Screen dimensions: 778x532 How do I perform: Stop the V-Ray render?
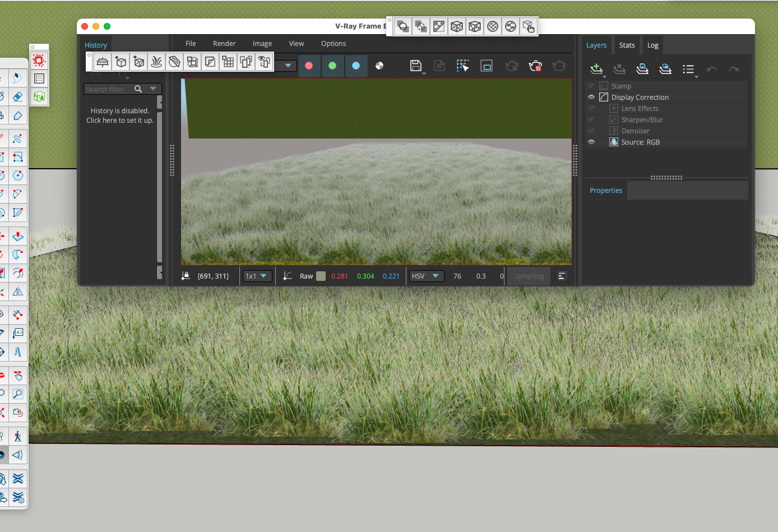click(x=535, y=66)
